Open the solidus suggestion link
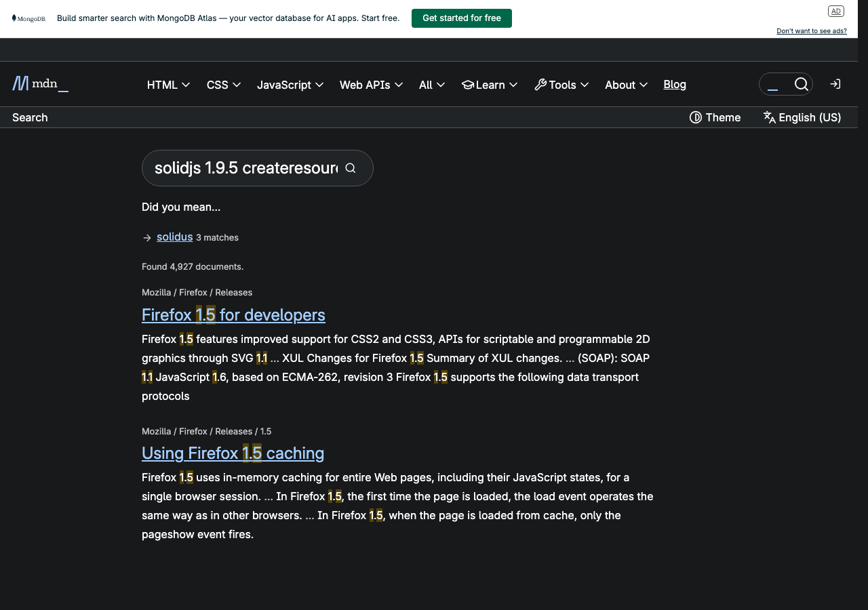This screenshot has height=610, width=868. click(x=174, y=237)
